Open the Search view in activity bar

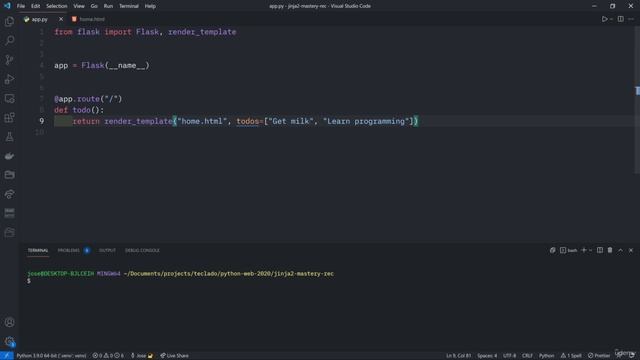click(9, 40)
